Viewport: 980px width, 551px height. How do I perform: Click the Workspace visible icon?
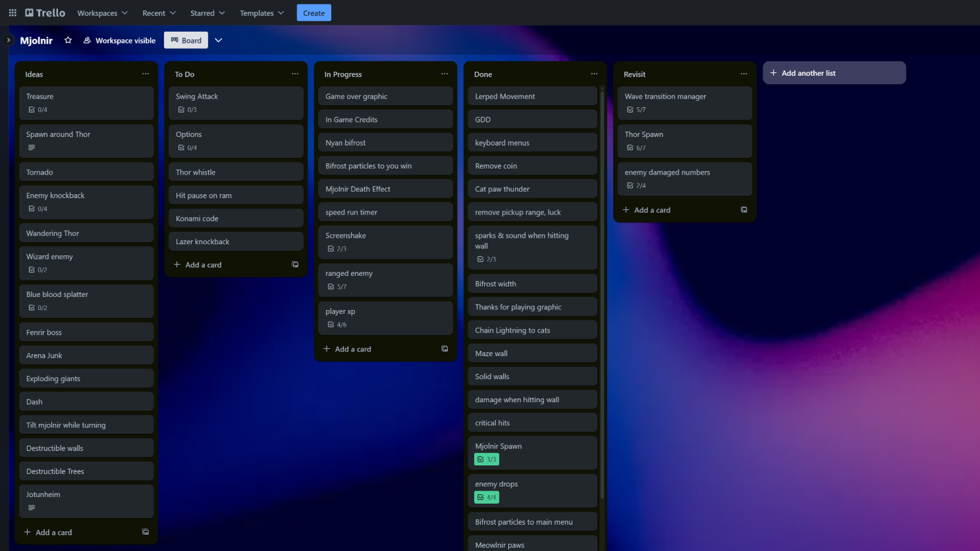tap(87, 40)
